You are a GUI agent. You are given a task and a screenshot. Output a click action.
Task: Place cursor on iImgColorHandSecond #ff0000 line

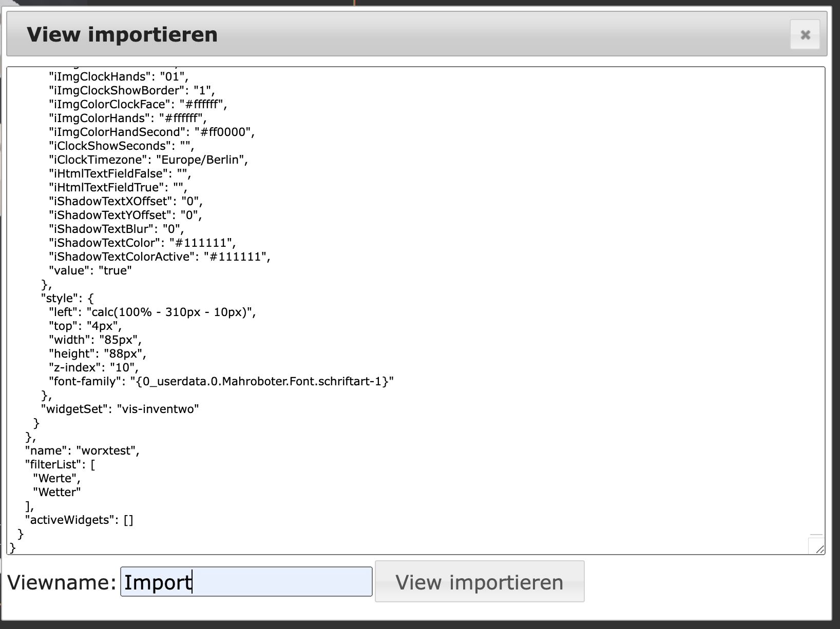[x=151, y=132]
